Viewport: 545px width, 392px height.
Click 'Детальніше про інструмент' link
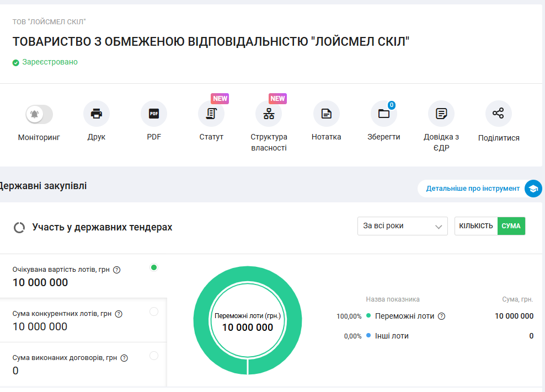pyautogui.click(x=473, y=189)
